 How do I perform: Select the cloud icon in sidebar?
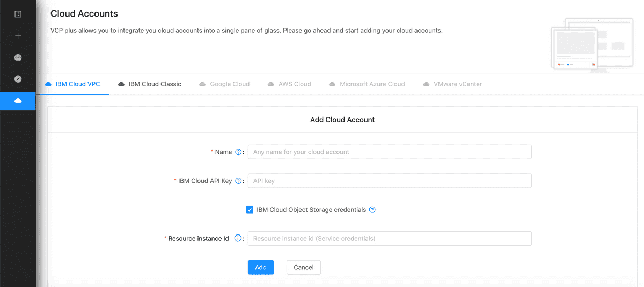(18, 101)
